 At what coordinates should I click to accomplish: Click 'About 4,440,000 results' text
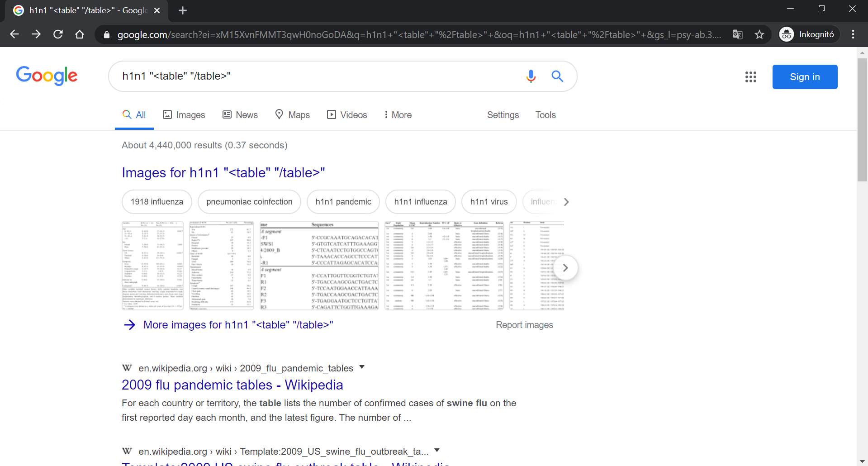204,145
